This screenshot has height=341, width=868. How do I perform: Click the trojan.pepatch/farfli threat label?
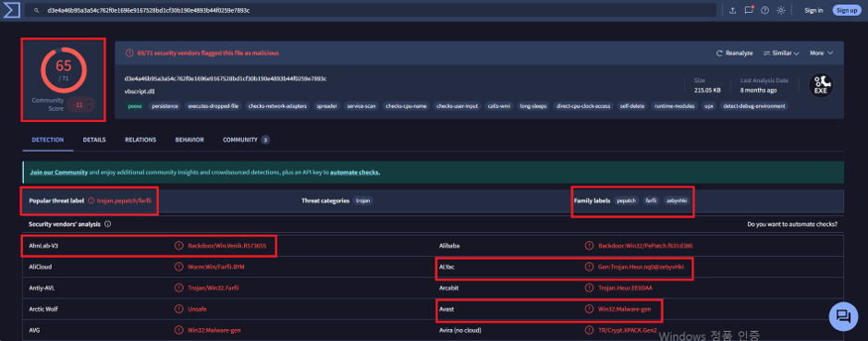[x=125, y=201]
